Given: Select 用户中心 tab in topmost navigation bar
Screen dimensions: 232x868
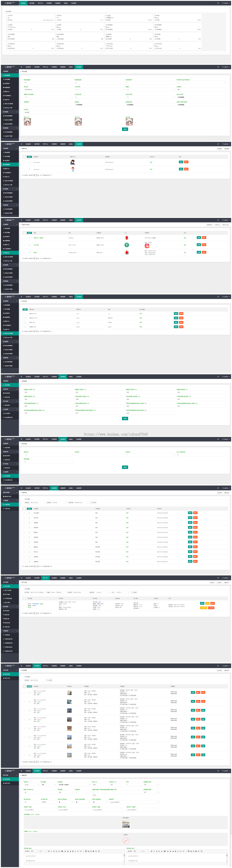Looking at the screenshot, I should pos(40,3).
